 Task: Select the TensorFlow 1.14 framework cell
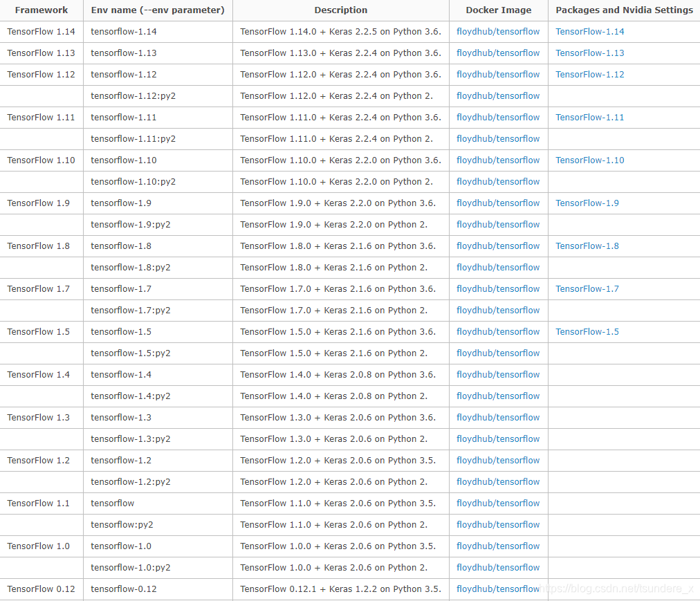41,32
